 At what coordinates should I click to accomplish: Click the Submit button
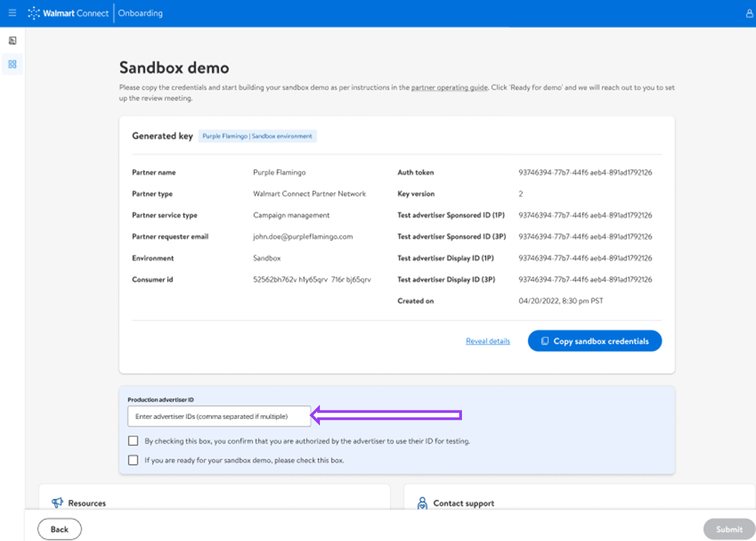point(729,529)
